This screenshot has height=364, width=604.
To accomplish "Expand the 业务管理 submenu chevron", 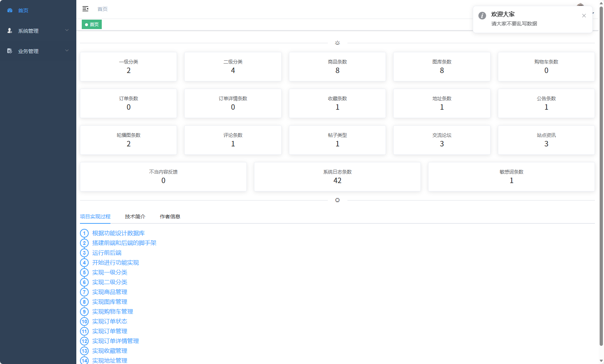I will tap(67, 50).
